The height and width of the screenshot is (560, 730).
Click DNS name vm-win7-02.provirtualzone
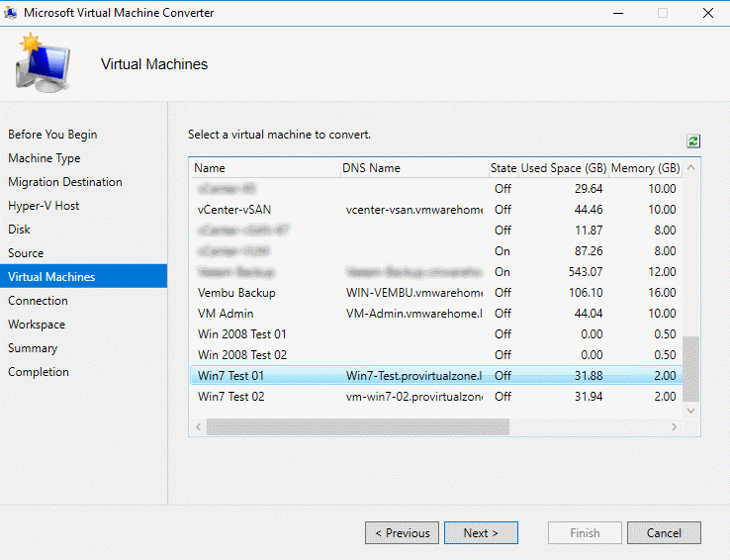pyautogui.click(x=414, y=397)
